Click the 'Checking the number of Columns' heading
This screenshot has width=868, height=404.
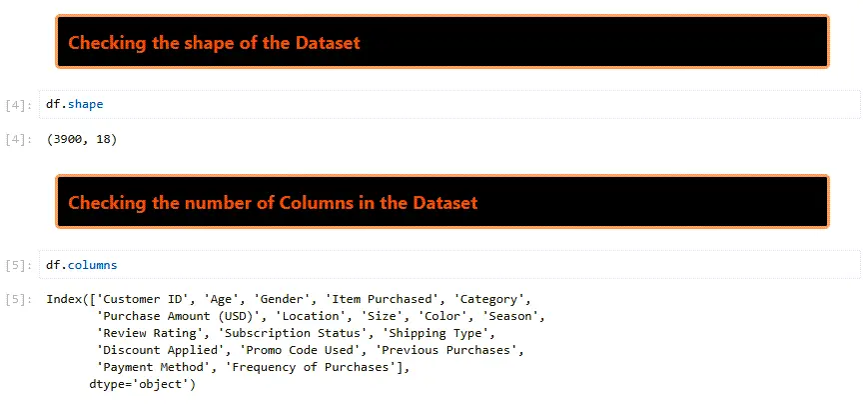273,203
